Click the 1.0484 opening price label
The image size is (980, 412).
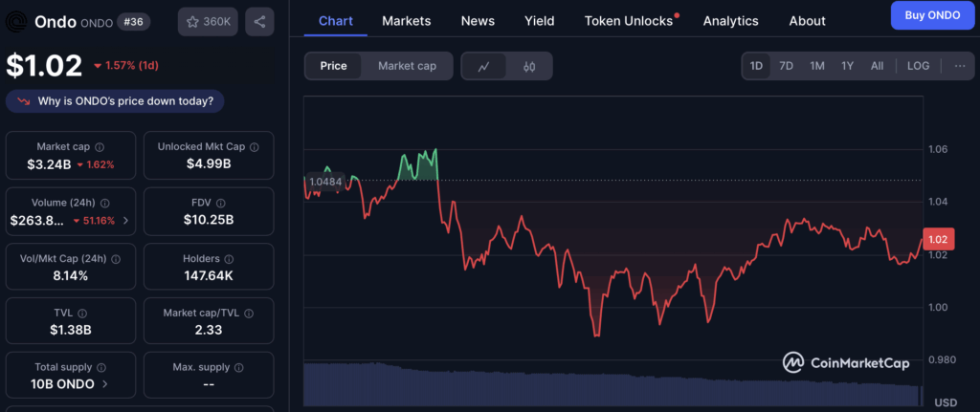[325, 181]
